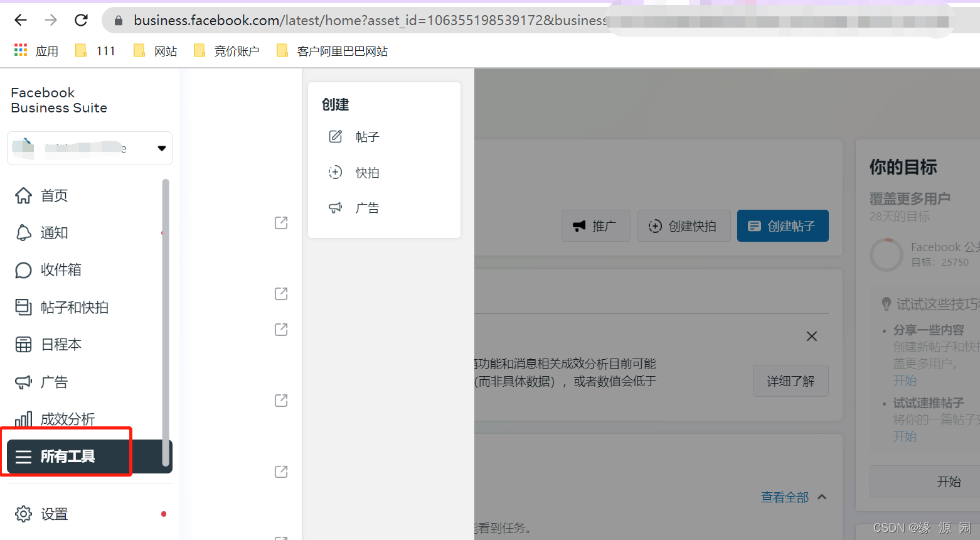Image resolution: width=980 pixels, height=540 pixels.
Task: Select 快拍 from the 创建 menu
Action: tap(368, 172)
